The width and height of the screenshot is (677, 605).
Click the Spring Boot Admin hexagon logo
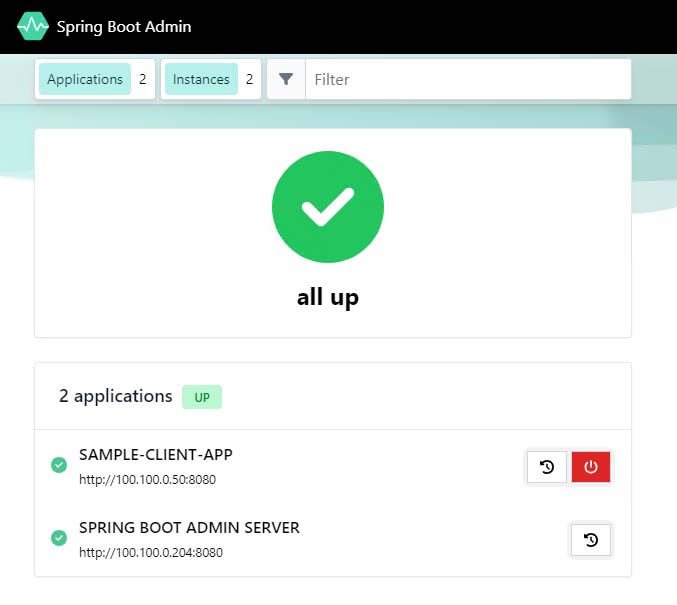click(33, 26)
